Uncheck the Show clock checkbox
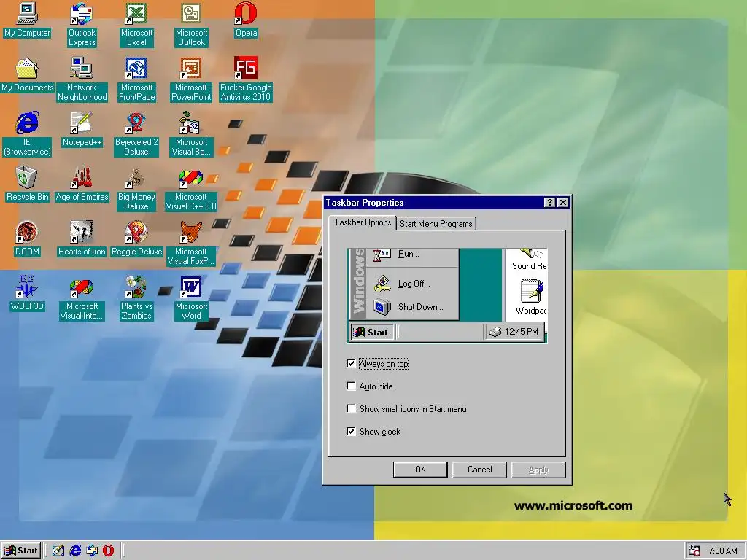This screenshot has width=747, height=560. point(351,432)
